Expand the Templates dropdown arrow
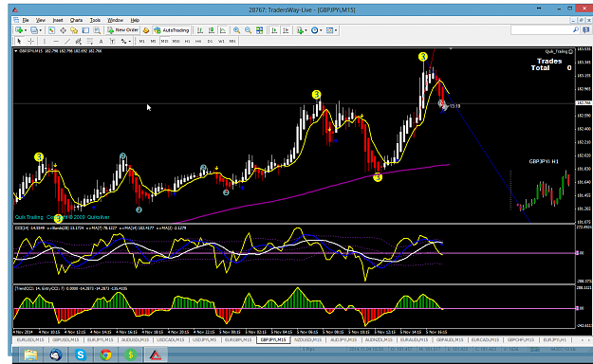The image size is (593, 364). click(x=336, y=30)
